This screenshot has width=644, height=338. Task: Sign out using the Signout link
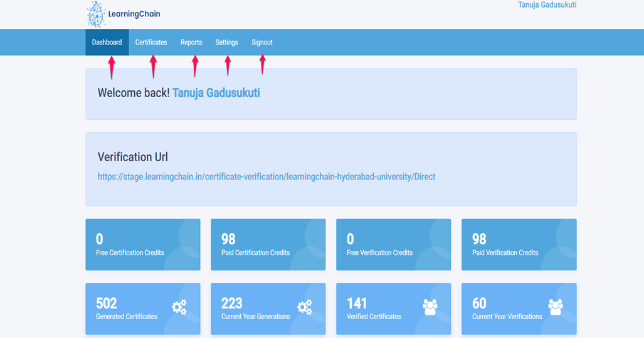(x=262, y=43)
